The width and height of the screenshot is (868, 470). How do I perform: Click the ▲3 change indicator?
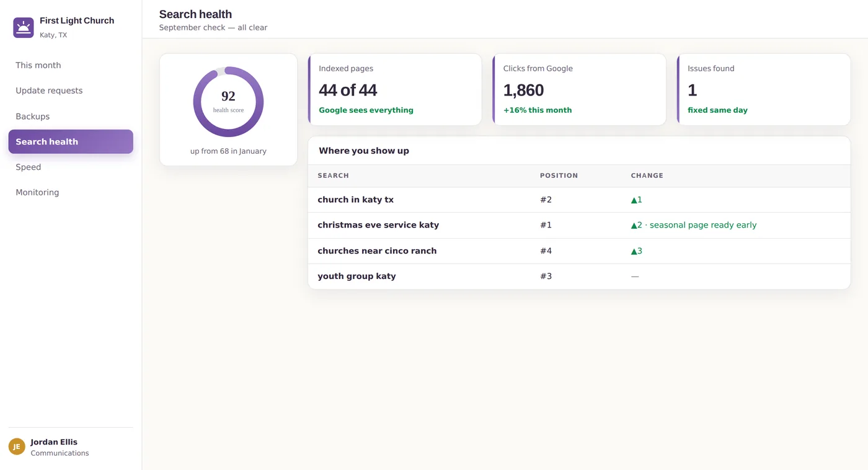637,251
